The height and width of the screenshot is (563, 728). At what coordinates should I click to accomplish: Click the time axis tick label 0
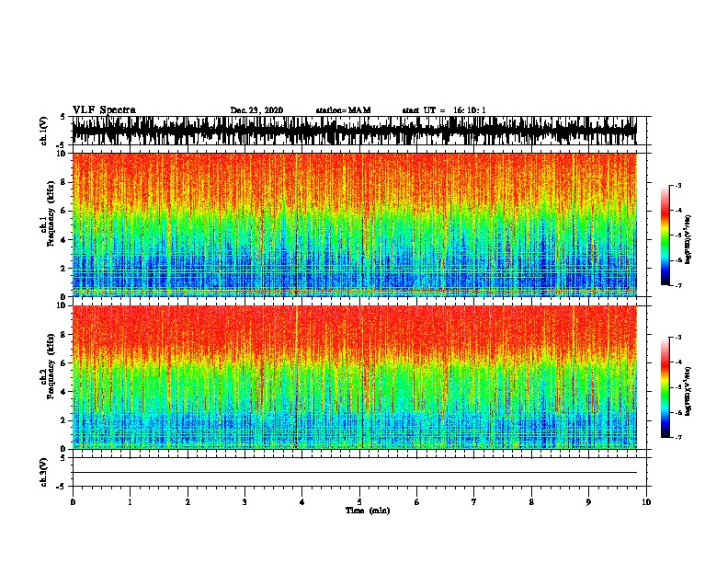[73, 502]
